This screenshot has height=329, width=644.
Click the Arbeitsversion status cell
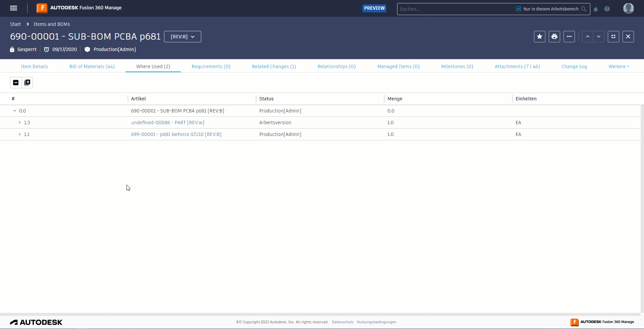(275, 123)
